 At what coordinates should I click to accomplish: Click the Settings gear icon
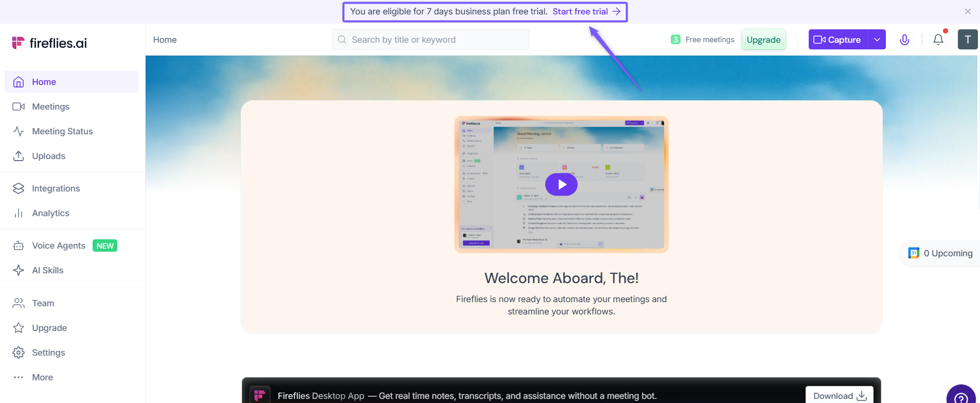pos(19,353)
